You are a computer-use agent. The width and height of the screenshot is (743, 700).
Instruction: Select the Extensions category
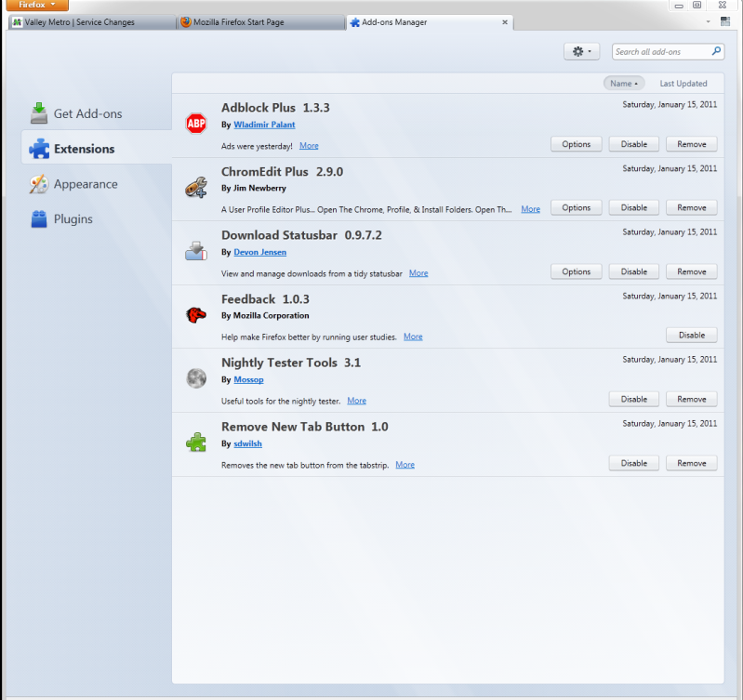click(96, 149)
